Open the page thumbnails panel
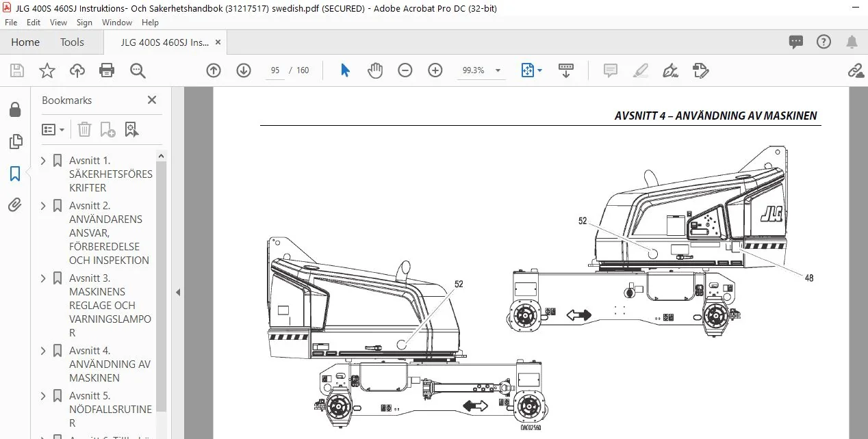The width and height of the screenshot is (868, 439). 15,142
